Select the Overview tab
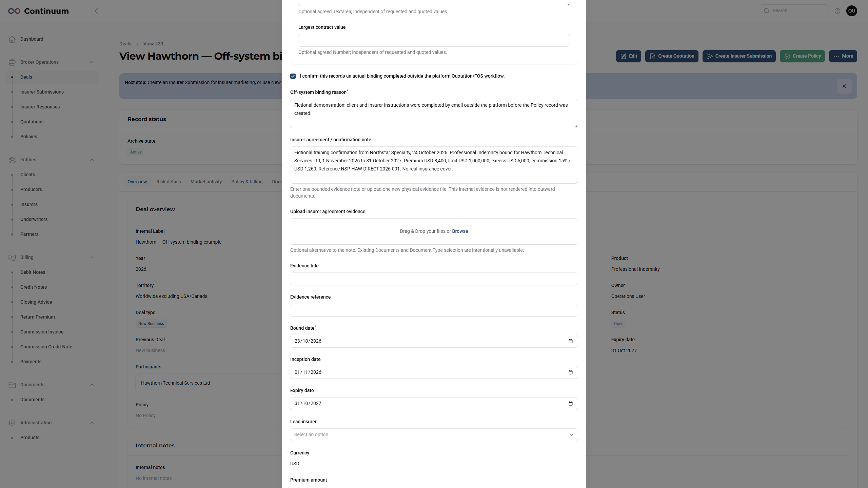The height and width of the screenshot is (488, 868). click(x=137, y=182)
